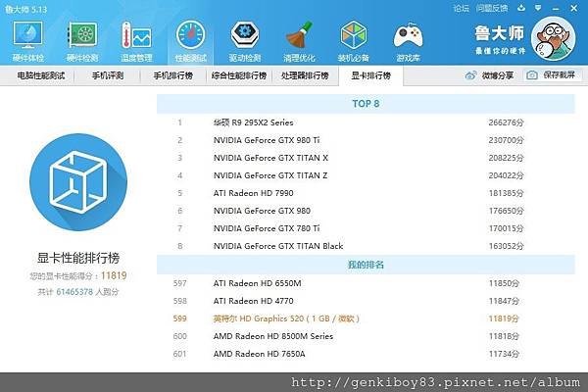This screenshot has width=588, height=392.
Task: Click the download arrow icon in title bar
Action: pos(521,8)
